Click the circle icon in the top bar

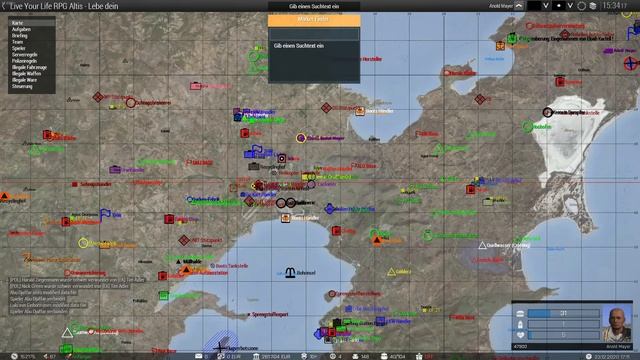pyautogui.click(x=582, y=6)
